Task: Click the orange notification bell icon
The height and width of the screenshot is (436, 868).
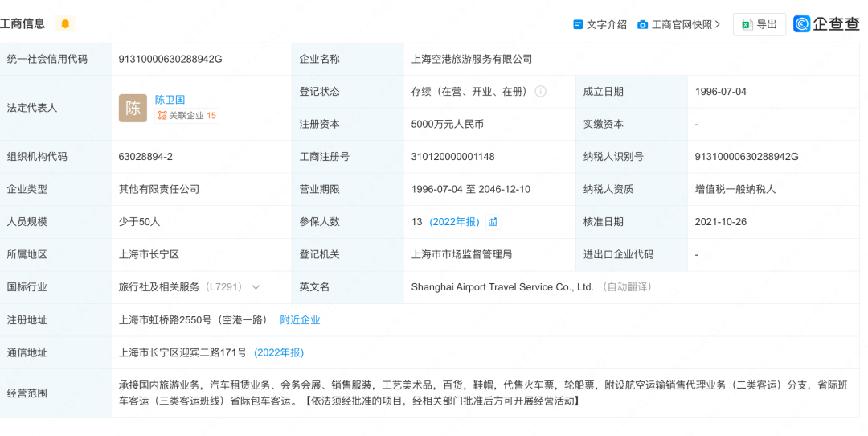Action: pyautogui.click(x=65, y=24)
